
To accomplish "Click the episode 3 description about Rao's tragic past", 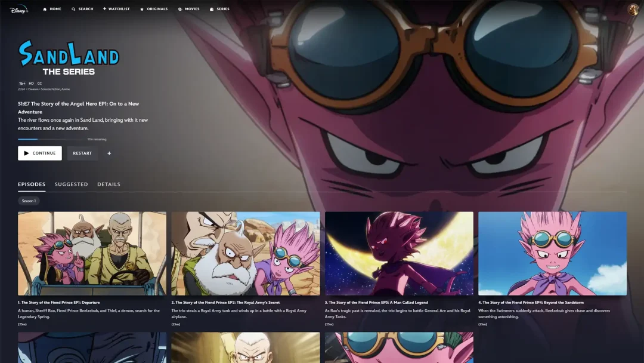I will [398, 313].
